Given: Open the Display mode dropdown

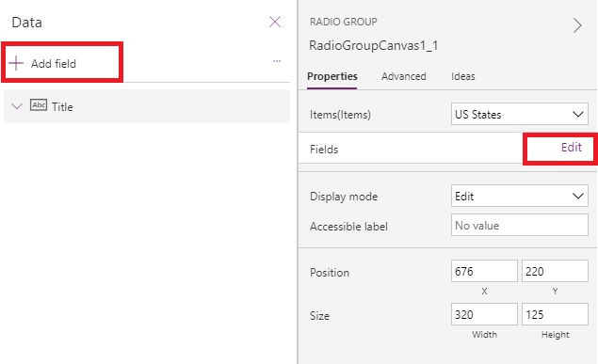Looking at the screenshot, I should tap(520, 196).
